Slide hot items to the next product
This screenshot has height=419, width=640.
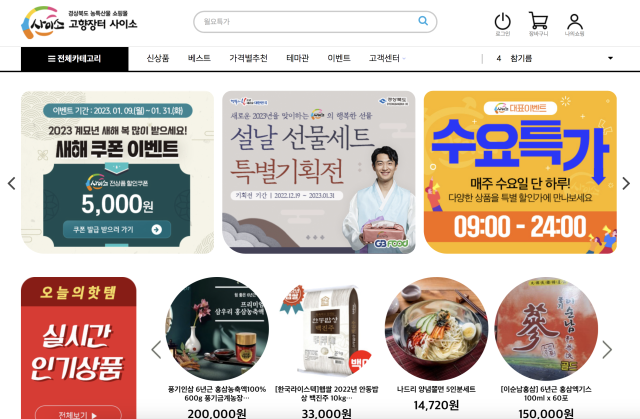[x=607, y=349]
